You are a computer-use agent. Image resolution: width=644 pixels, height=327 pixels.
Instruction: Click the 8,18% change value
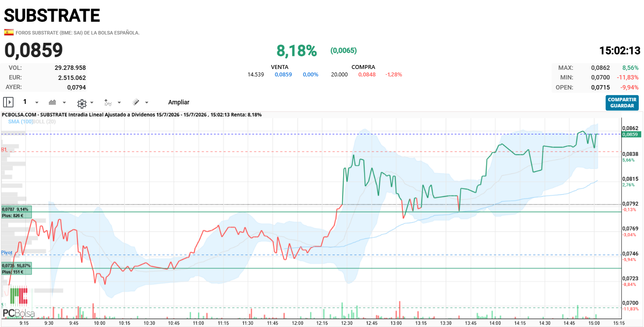point(296,51)
